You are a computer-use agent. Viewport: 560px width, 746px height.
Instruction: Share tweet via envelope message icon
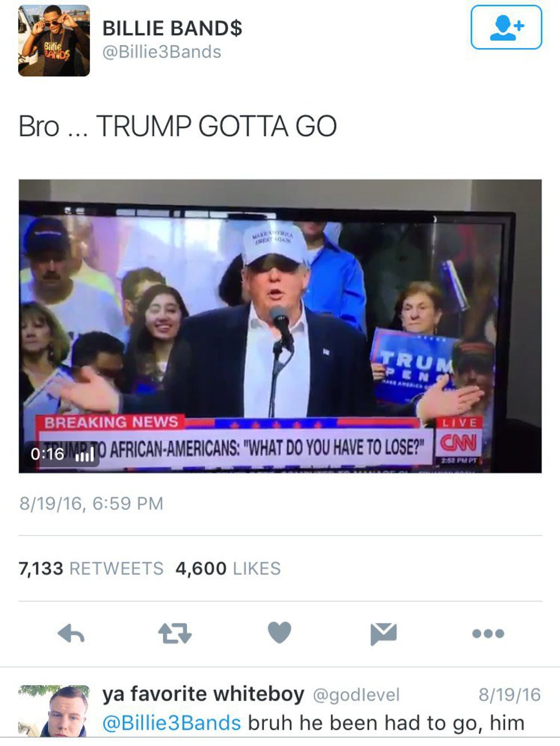tap(383, 634)
